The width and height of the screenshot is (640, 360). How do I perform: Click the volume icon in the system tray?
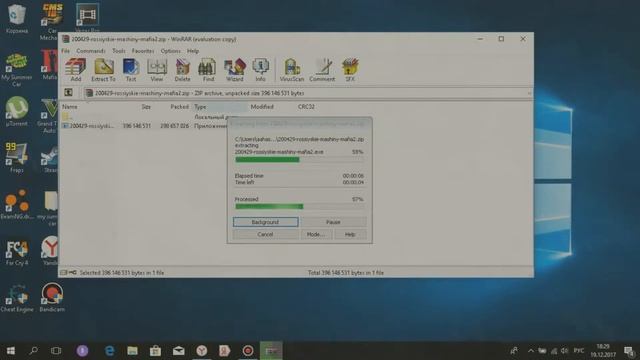[564, 351]
